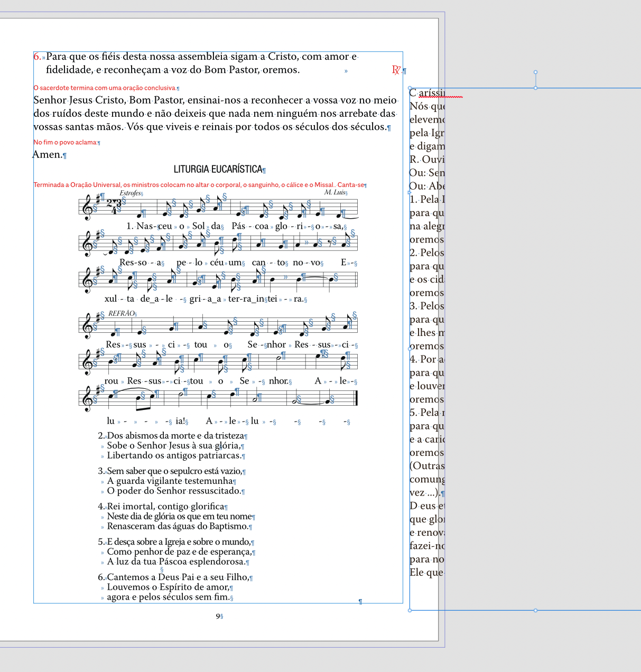The height and width of the screenshot is (672, 641).
Task: Click the lyric line "1. Nas-ceu o Sol da Pás-coa"
Action: click(235, 226)
